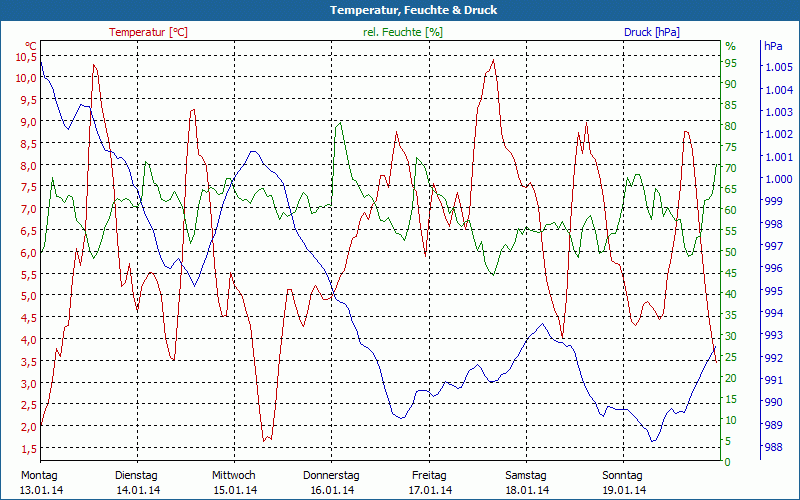The image size is (800, 500).
Task: Click the 0 value on humidity axis
Action: click(x=728, y=462)
